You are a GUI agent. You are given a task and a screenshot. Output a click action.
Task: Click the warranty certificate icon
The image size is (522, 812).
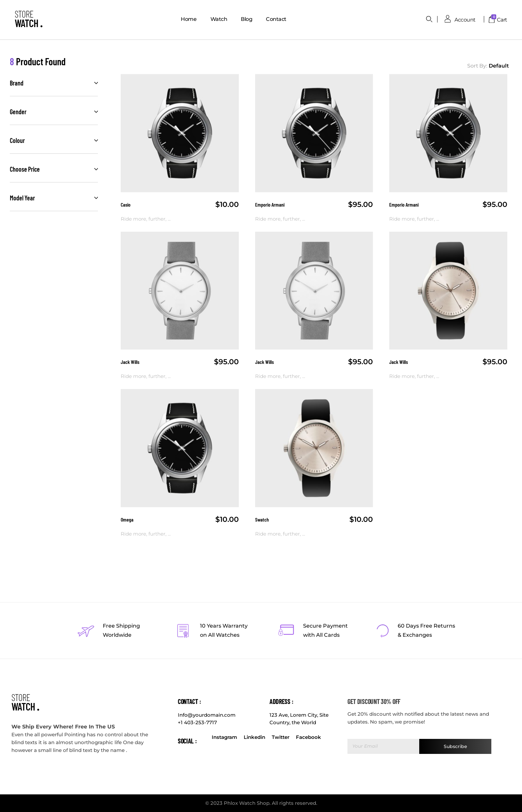pos(183,631)
